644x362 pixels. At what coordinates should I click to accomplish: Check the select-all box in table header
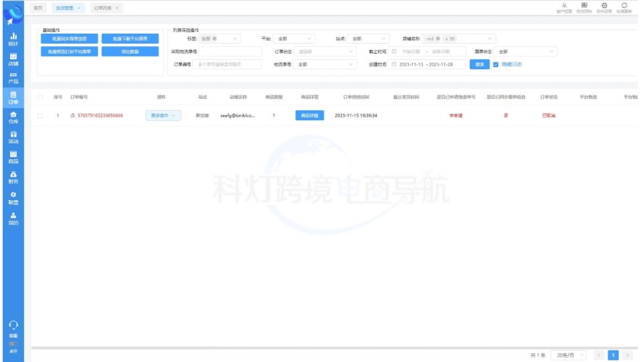click(40, 97)
